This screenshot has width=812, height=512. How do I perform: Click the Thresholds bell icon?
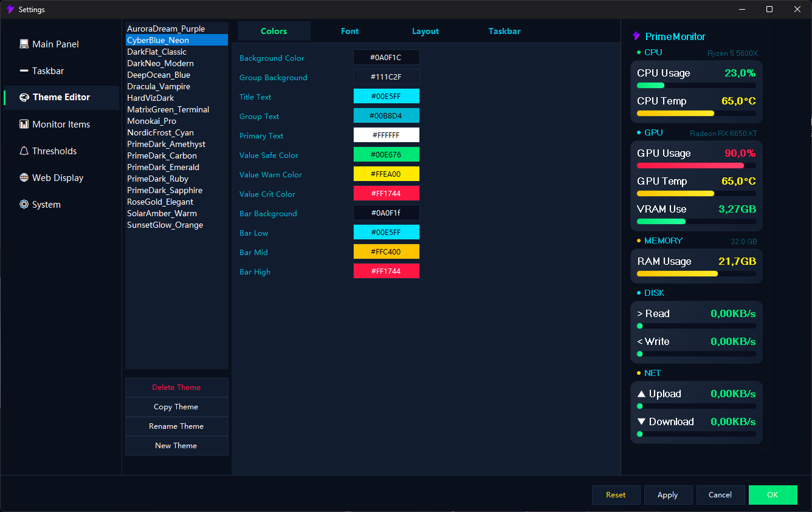(24, 151)
